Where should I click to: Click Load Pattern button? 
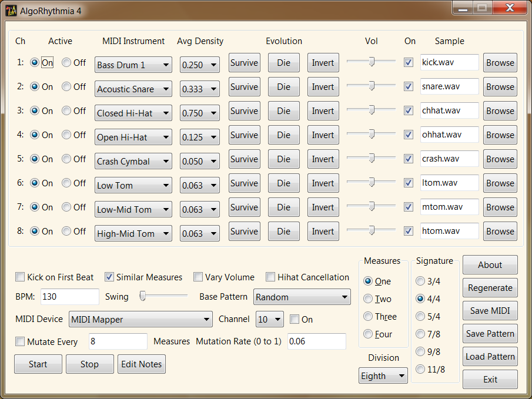(490, 356)
